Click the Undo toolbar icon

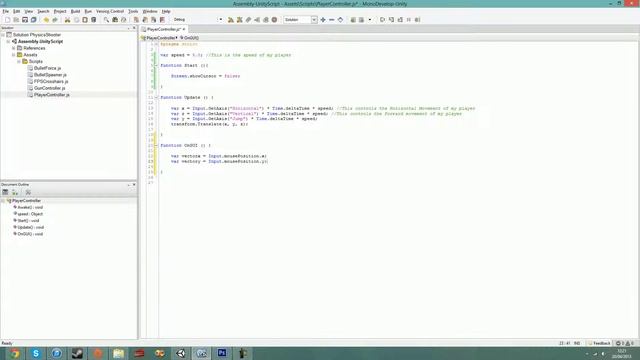tap(46, 20)
